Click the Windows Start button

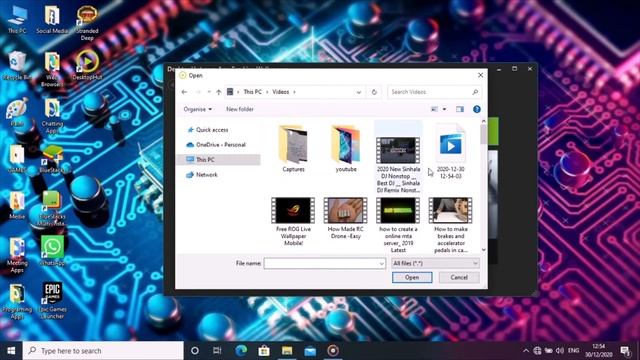point(11,351)
